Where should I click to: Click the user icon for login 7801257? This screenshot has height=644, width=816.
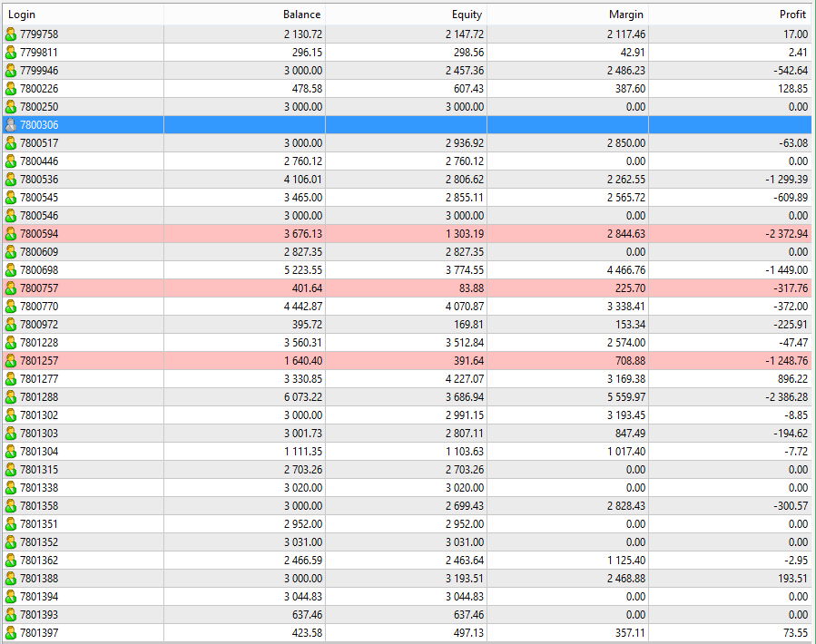[11, 361]
